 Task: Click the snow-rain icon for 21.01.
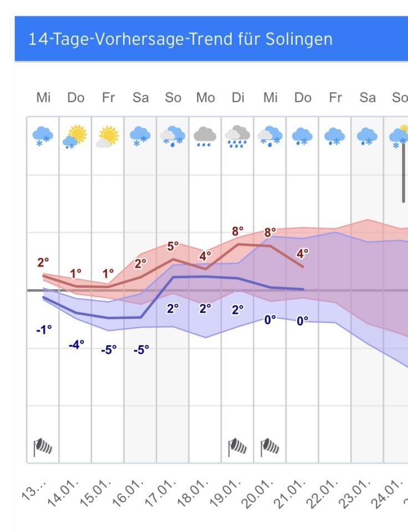(303, 136)
